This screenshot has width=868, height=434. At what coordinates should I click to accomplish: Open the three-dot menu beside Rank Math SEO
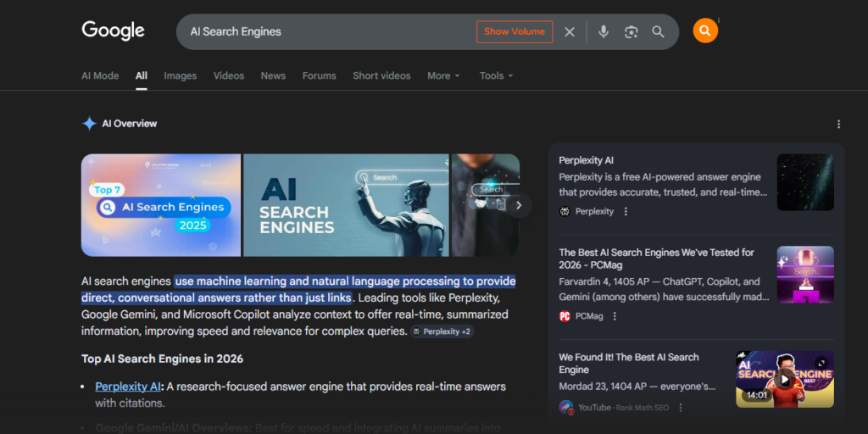coord(681,408)
